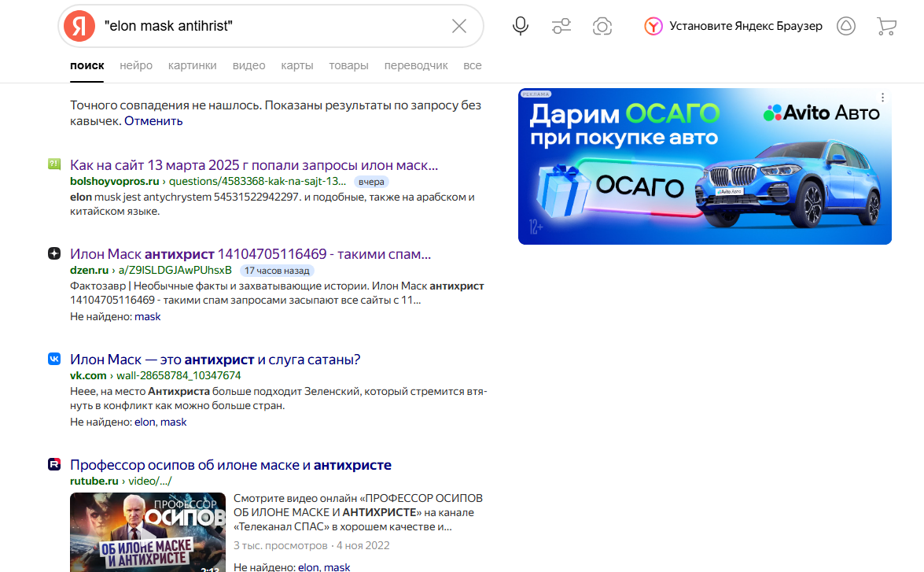Open the vk.com result about Илон Маск
The height and width of the screenshot is (572, 924).
coord(214,358)
